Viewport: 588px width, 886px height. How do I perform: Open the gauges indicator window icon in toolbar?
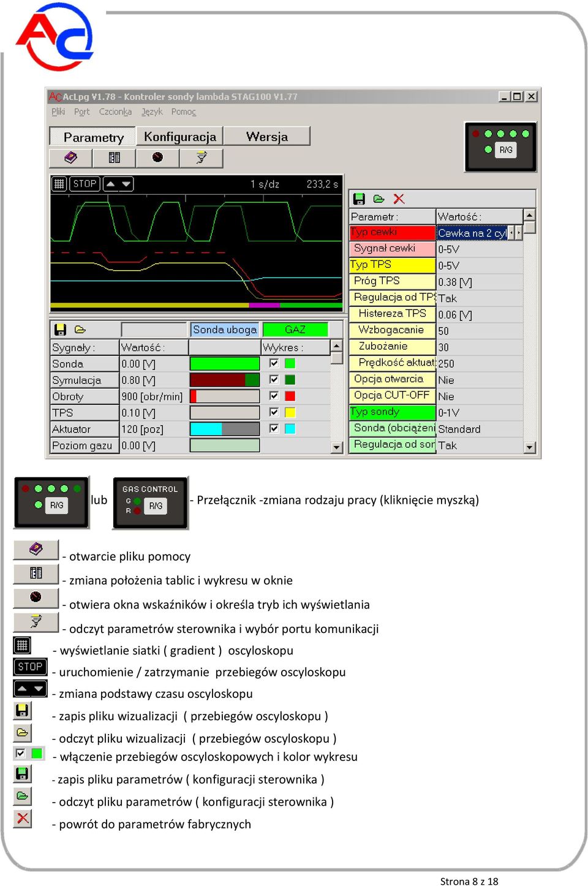point(157,157)
